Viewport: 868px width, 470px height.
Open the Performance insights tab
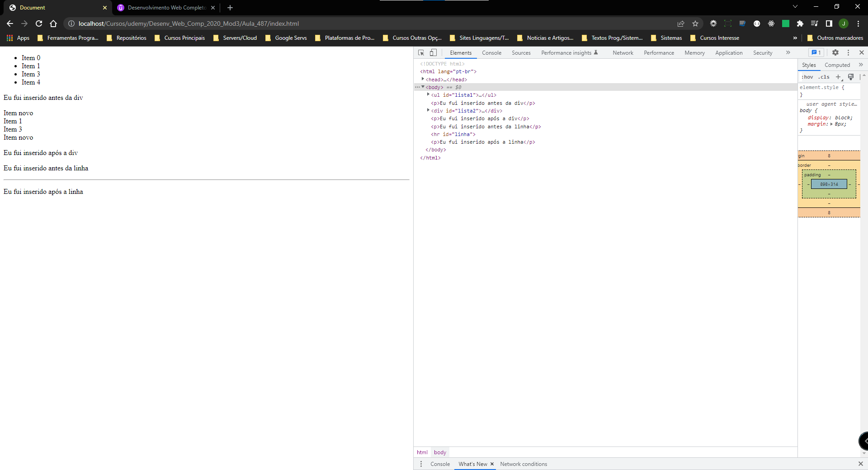point(569,53)
